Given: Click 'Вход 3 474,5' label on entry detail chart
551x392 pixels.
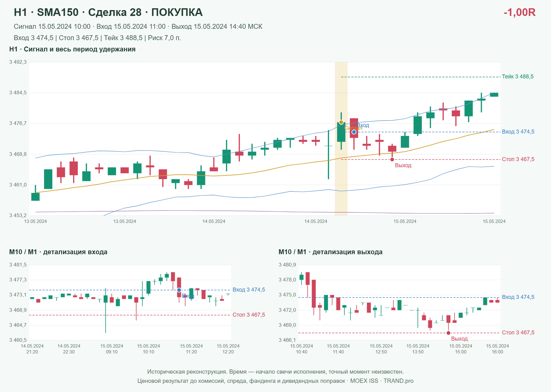Looking at the screenshot, I should pyautogui.click(x=249, y=290).
